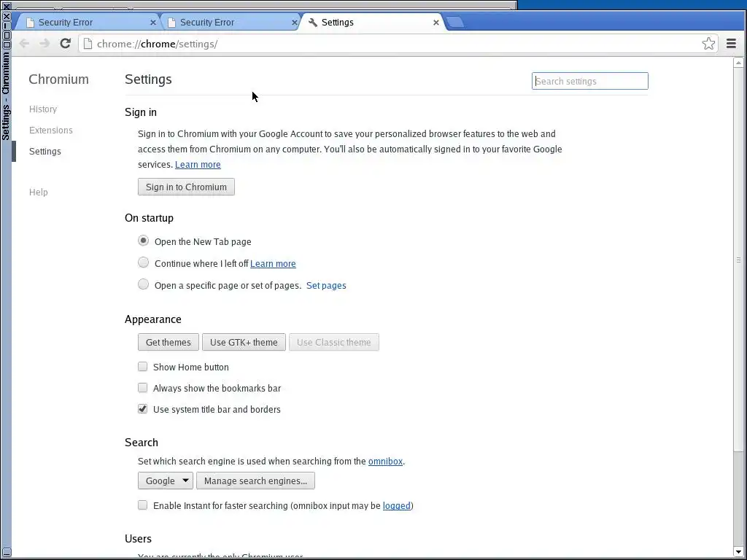Click Sign in to Chromium button

click(186, 187)
